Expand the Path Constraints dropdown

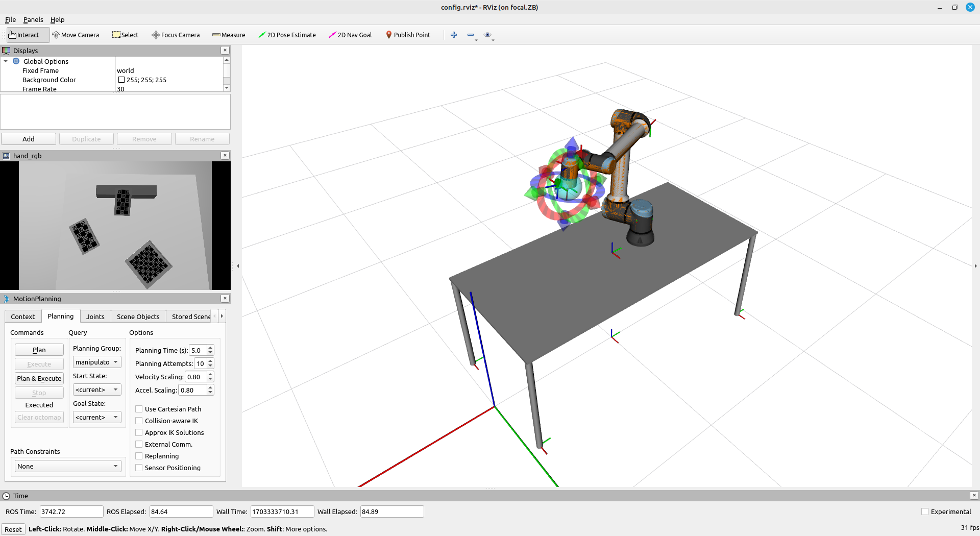[x=67, y=466]
